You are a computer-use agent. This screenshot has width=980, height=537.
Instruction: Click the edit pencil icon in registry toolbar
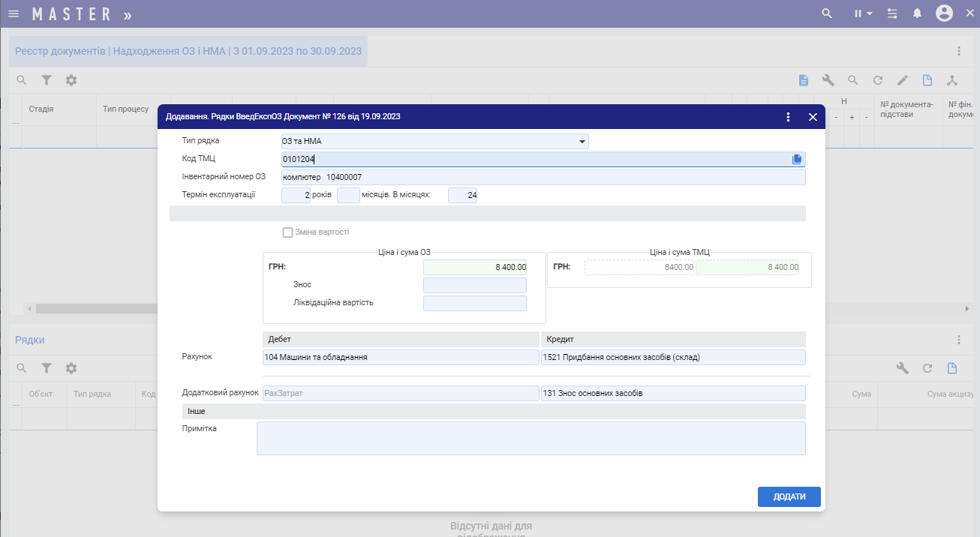coord(903,80)
